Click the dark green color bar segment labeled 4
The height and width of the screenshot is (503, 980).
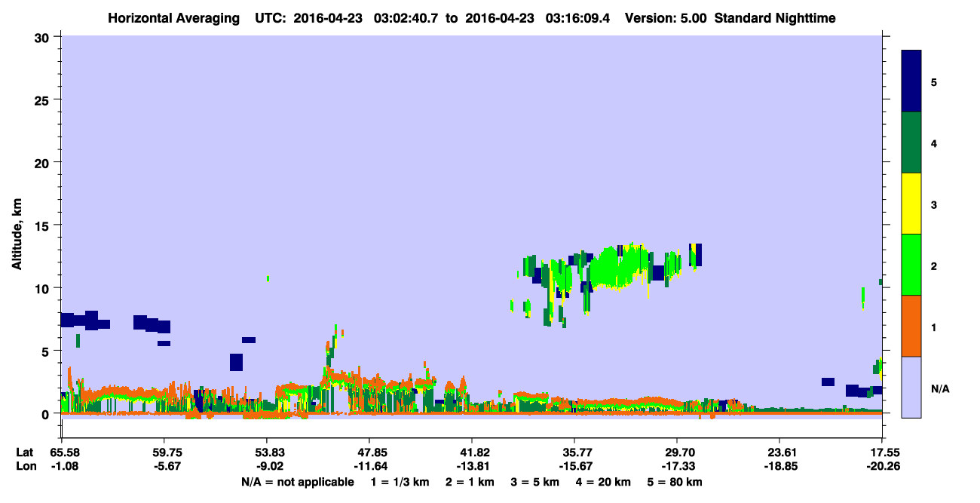(x=911, y=142)
